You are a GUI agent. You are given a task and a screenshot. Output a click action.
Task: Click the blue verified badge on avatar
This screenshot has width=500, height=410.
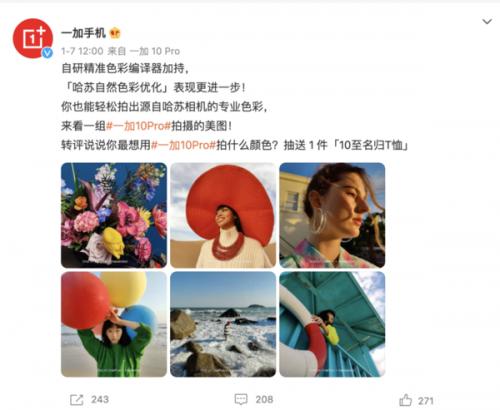pyautogui.click(x=47, y=53)
